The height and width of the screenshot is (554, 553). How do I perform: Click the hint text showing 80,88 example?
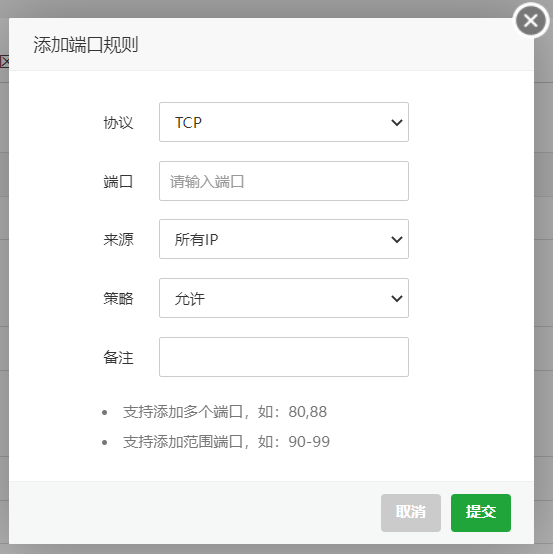(x=225, y=412)
